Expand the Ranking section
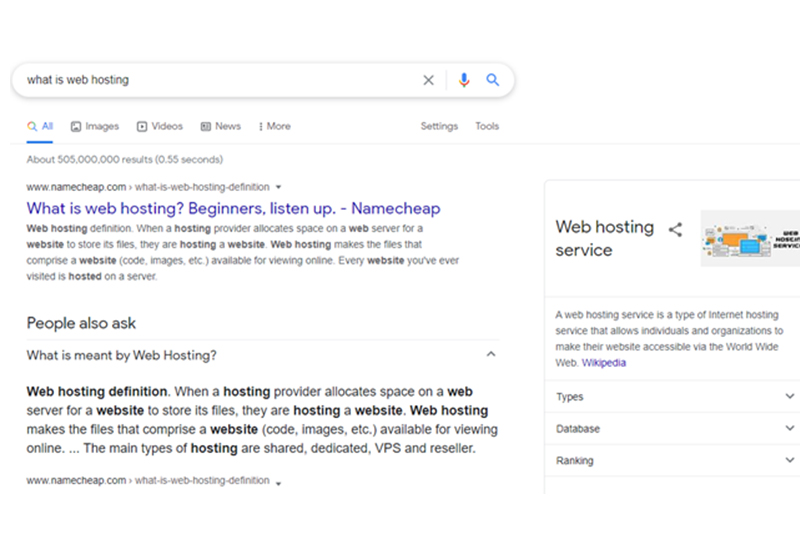800x542 pixels. click(790, 461)
